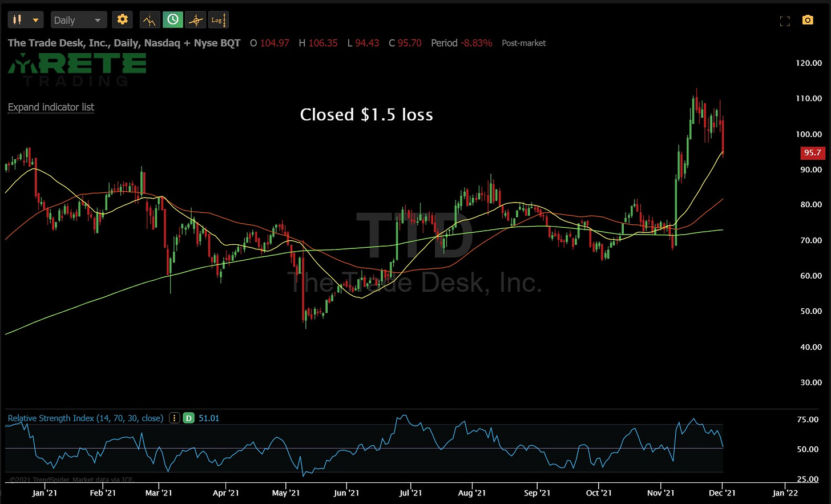Click the chart title The Trade Desk, Inc., Daily
Image resolution: width=831 pixels, height=504 pixels.
pyautogui.click(x=124, y=43)
